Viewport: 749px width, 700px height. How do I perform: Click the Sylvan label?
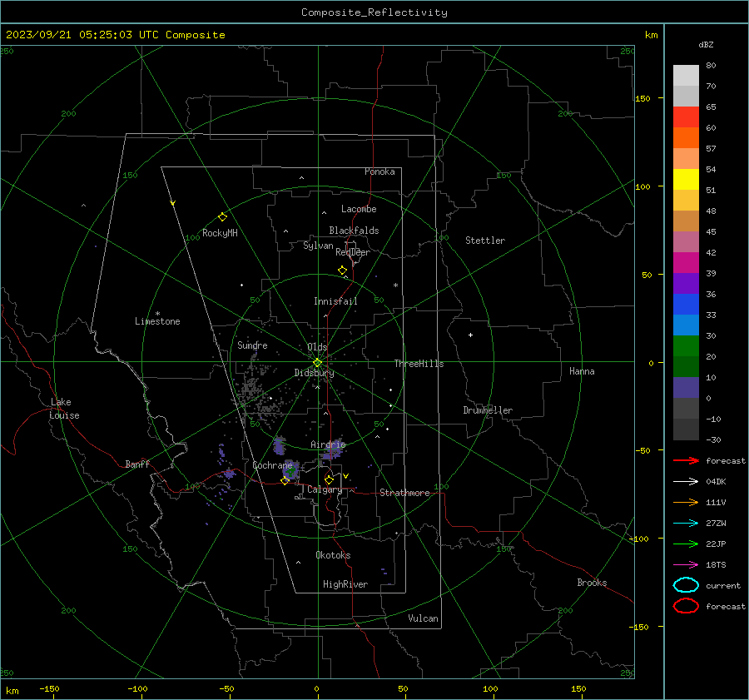[318, 246]
